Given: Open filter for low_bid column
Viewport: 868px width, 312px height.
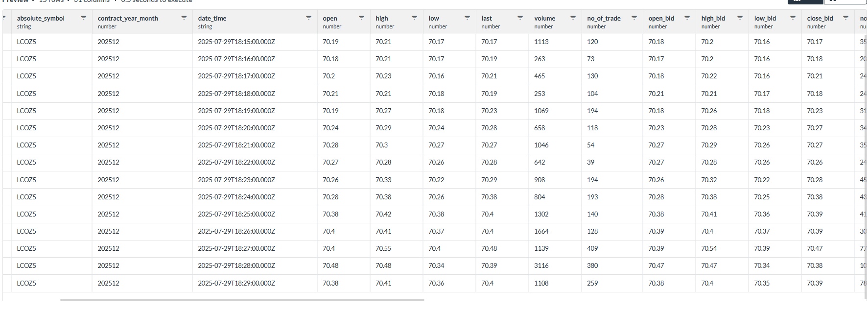Looking at the screenshot, I should point(793,18).
